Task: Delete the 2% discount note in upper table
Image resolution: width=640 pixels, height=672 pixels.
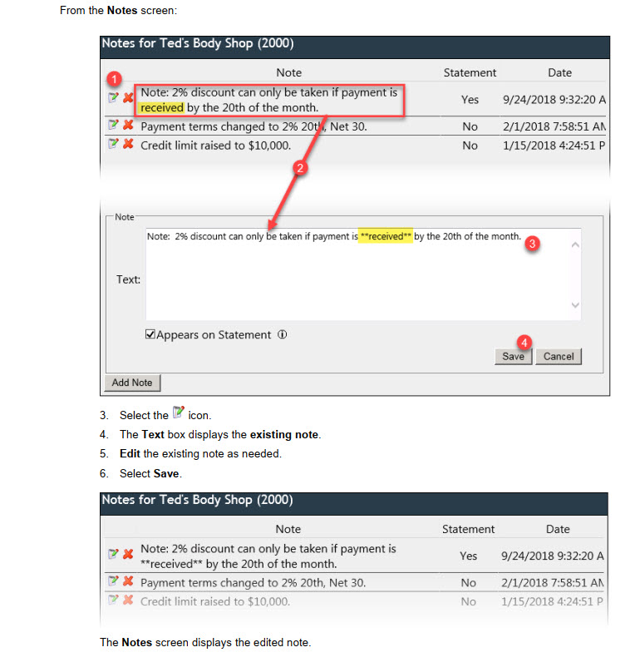Action: [128, 98]
